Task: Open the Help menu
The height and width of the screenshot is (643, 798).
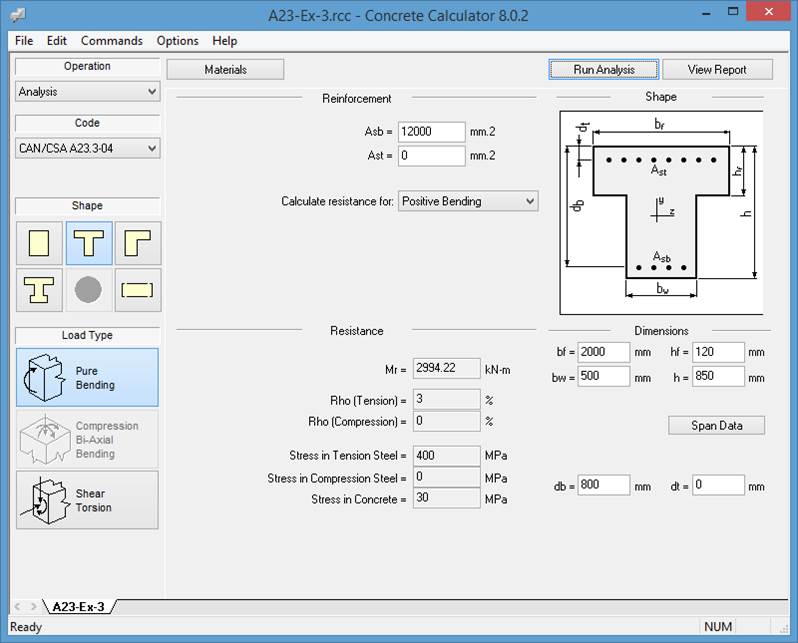Action: [x=224, y=41]
